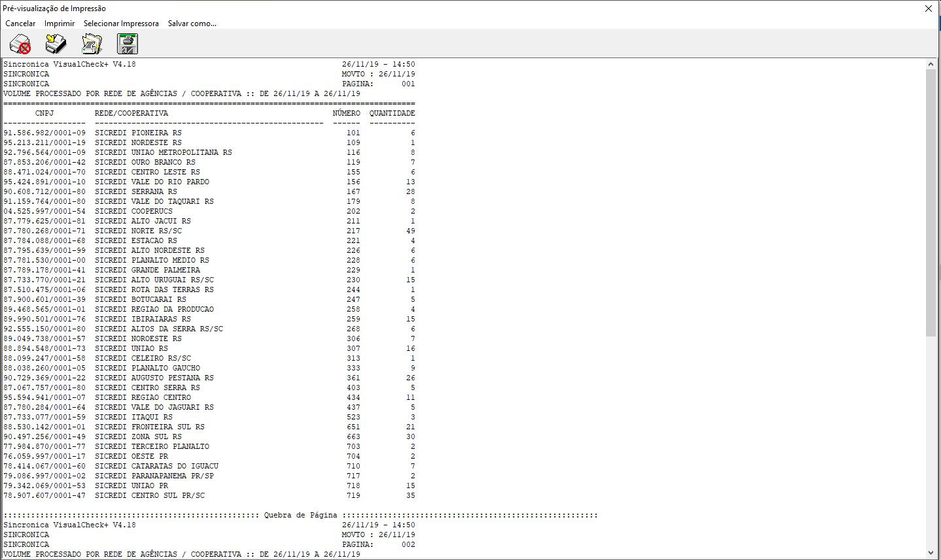Click the save-to-disk printer floppy icon
The height and width of the screenshot is (560, 941).
(128, 44)
